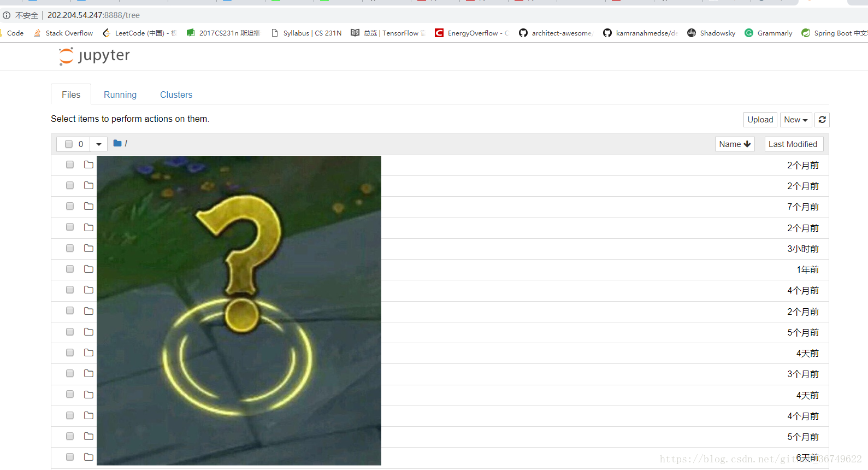
Task: Click the 3小时前 modified time
Action: 803,249
